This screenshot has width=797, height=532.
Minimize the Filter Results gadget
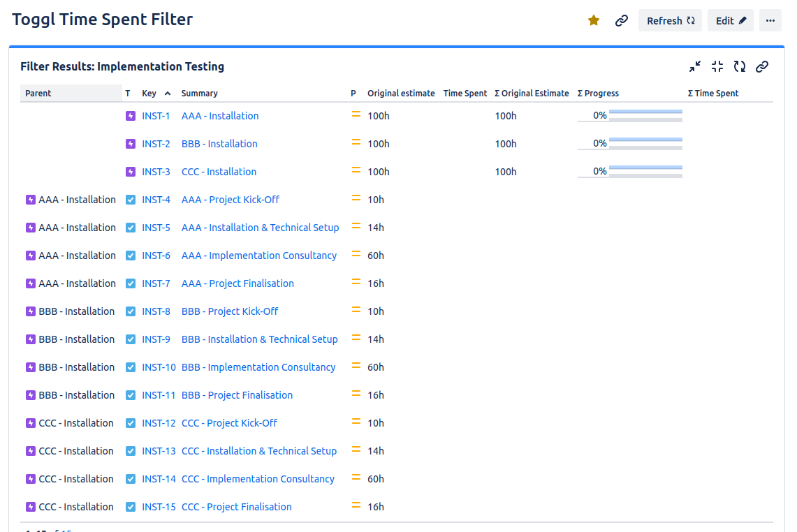click(695, 66)
